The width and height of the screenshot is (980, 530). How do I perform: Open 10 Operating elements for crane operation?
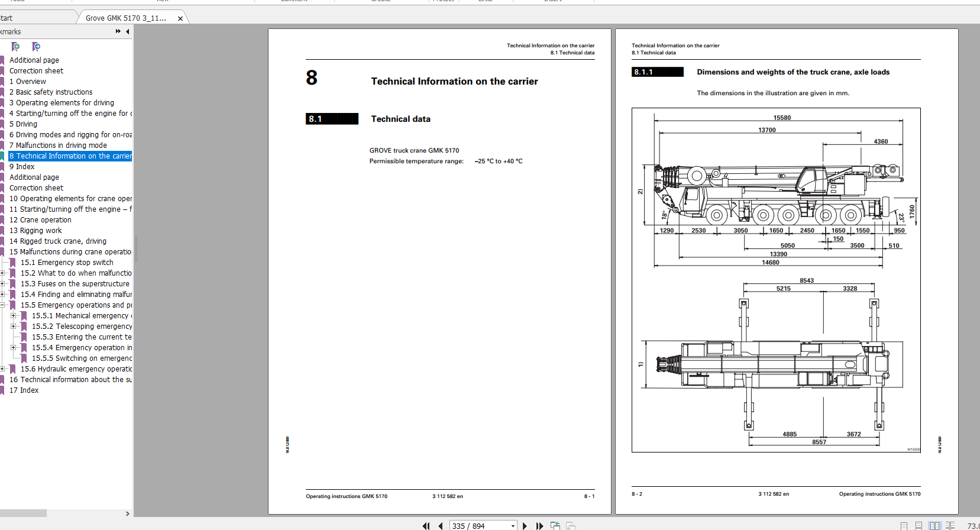point(70,199)
